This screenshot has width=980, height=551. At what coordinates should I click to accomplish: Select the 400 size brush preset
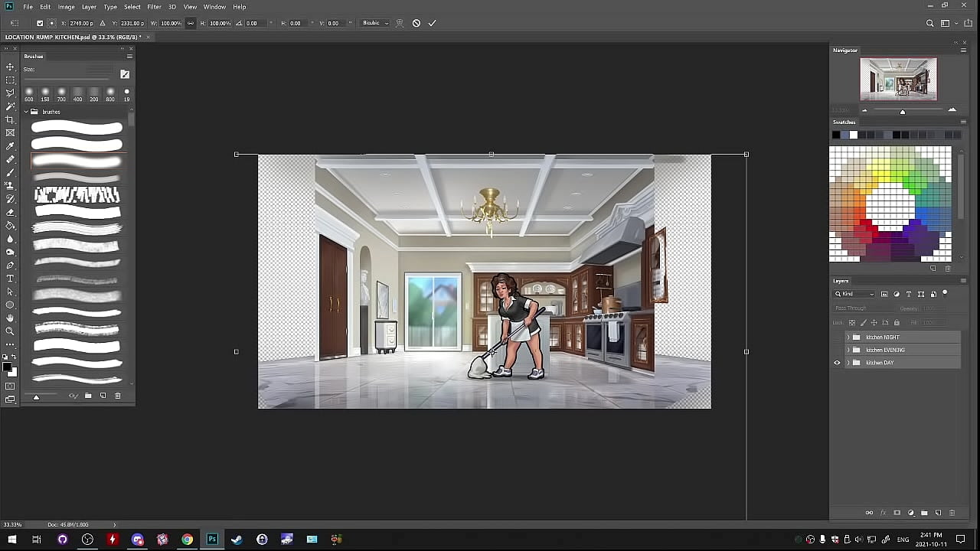(x=77, y=93)
